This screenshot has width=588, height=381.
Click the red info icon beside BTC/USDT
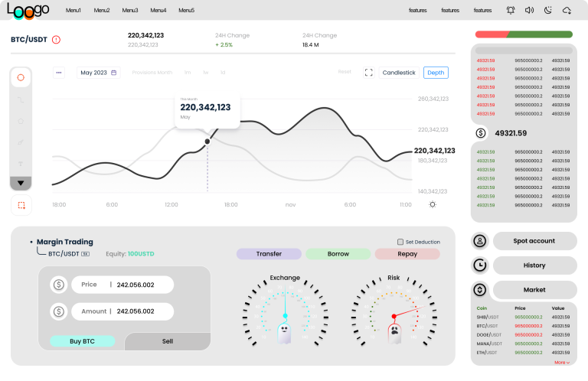coord(56,39)
